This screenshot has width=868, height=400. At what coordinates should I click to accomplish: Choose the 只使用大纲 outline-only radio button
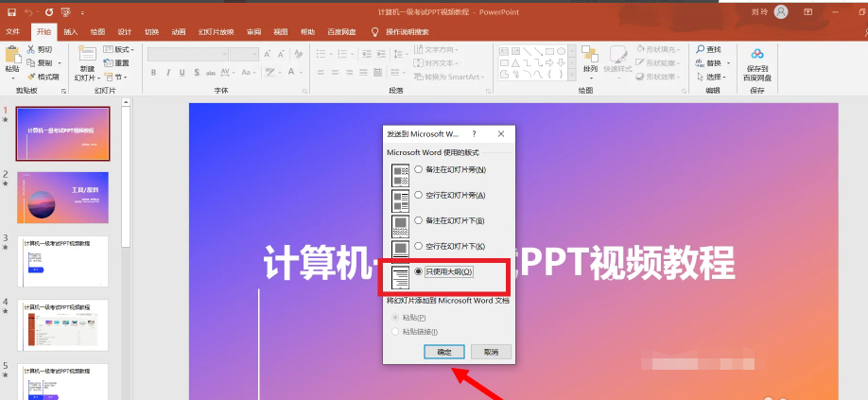(x=418, y=271)
